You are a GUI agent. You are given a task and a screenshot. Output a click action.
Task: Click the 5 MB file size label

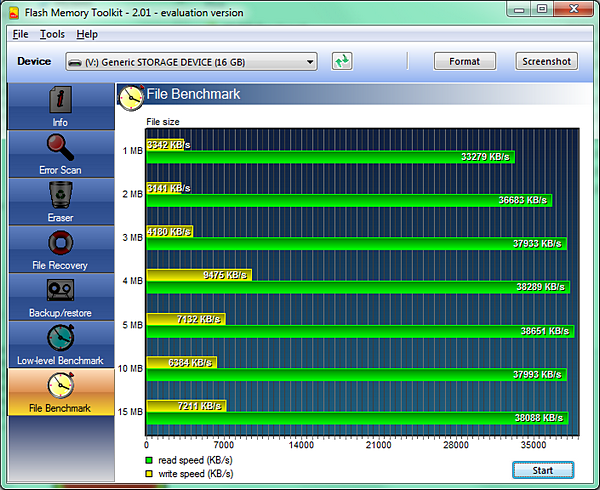click(132, 325)
